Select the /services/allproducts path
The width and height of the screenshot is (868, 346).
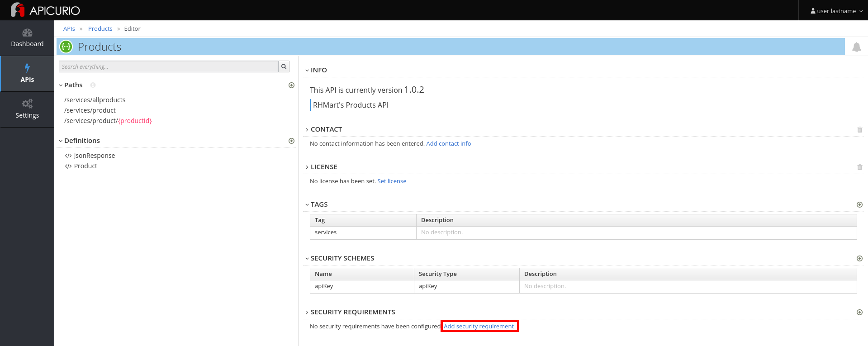pos(95,100)
